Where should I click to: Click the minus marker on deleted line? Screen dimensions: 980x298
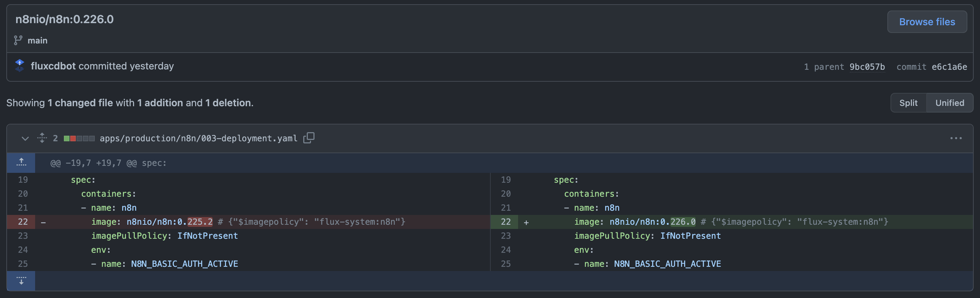click(44, 222)
